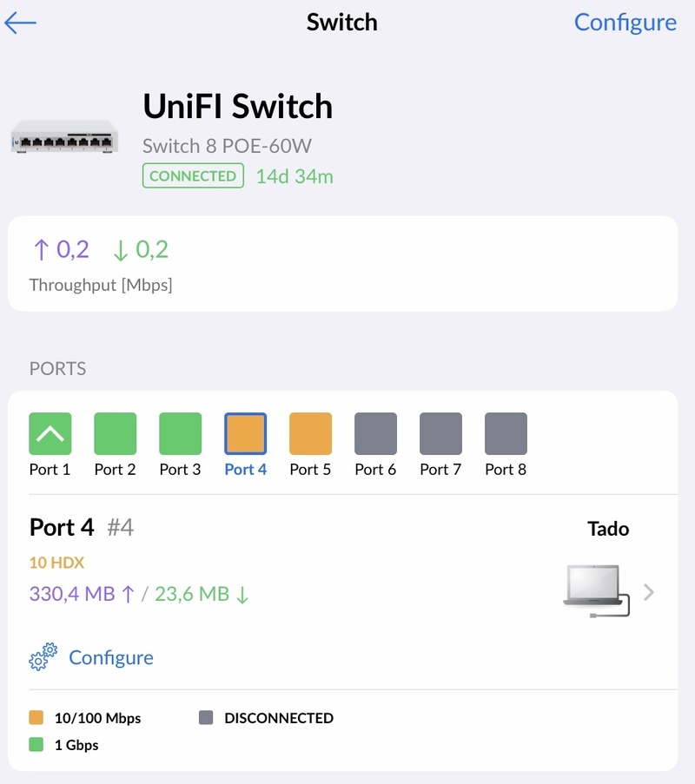The image size is (695, 784).
Task: Tap the 1 Gbps legend label
Action: tap(76, 745)
